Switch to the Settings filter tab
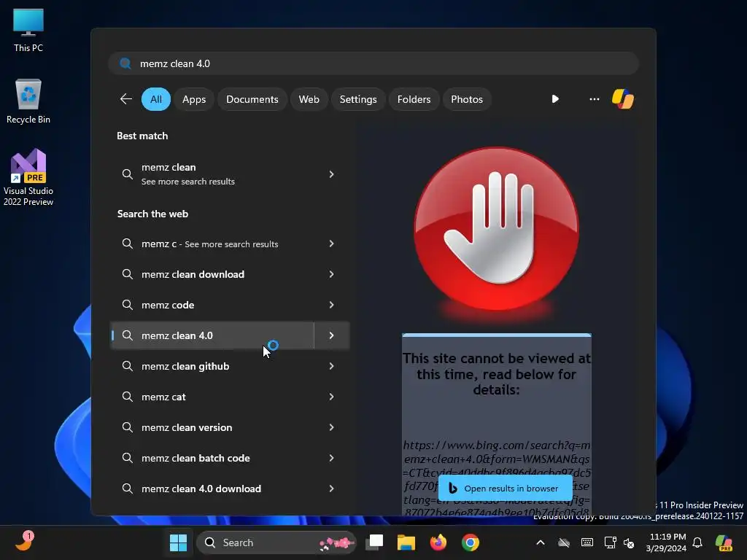The height and width of the screenshot is (560, 747). 358,99
